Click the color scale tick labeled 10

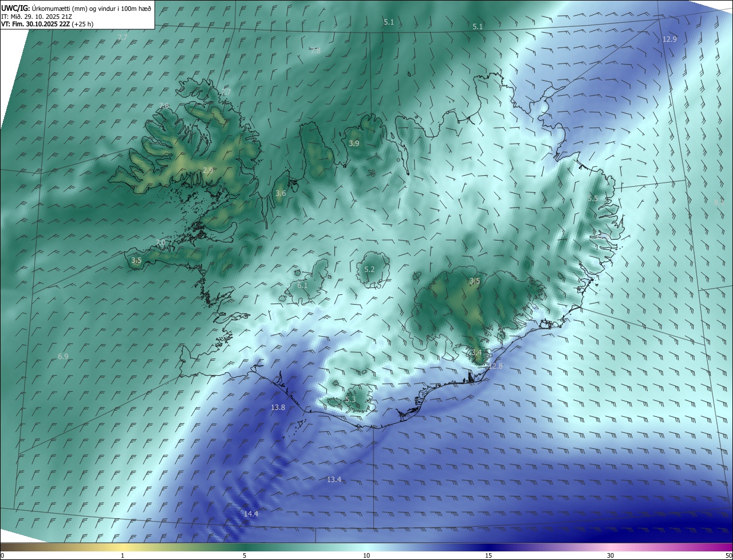click(366, 555)
